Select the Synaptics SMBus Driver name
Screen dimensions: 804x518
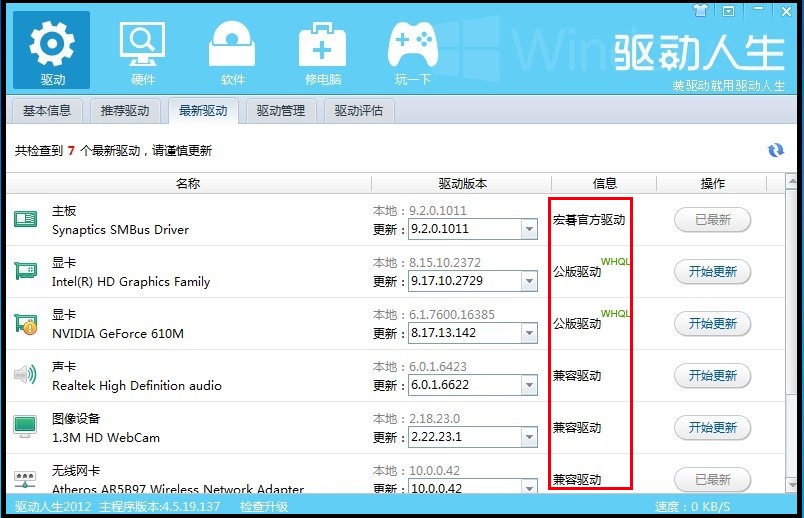[x=120, y=229]
